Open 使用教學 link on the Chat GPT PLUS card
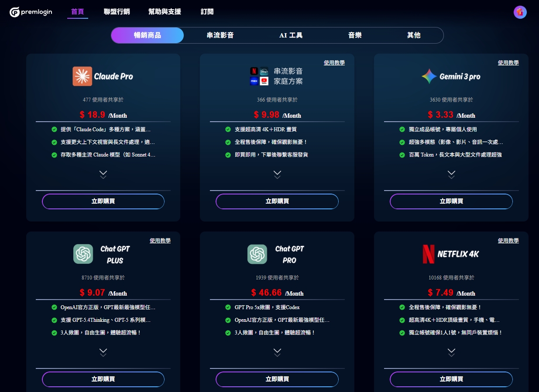 point(160,241)
